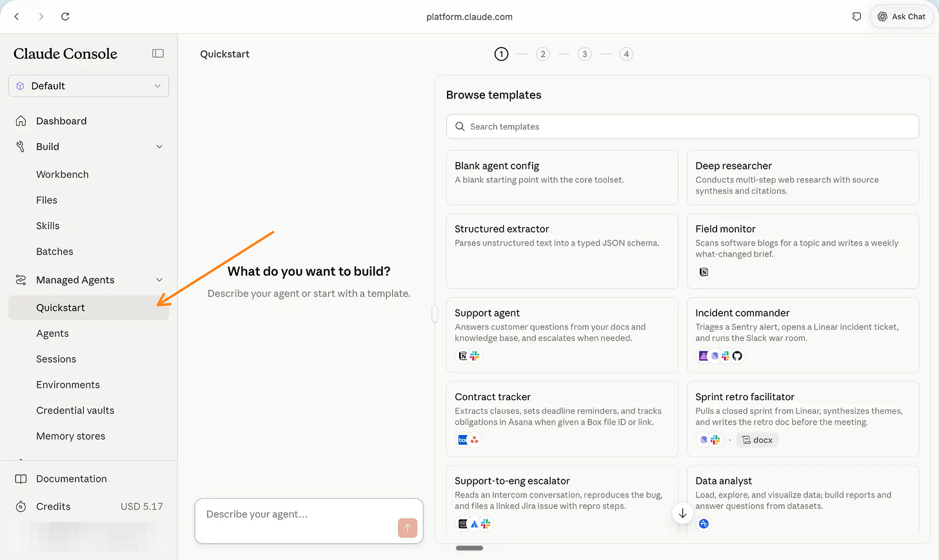939x560 pixels.
Task: Click the Linear icon on Incident commander card
Action: point(715,356)
